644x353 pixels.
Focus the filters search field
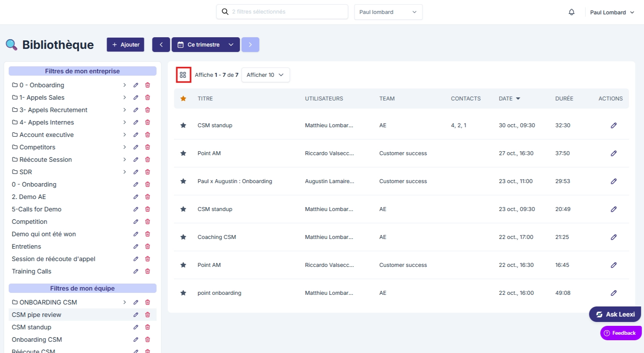click(282, 12)
